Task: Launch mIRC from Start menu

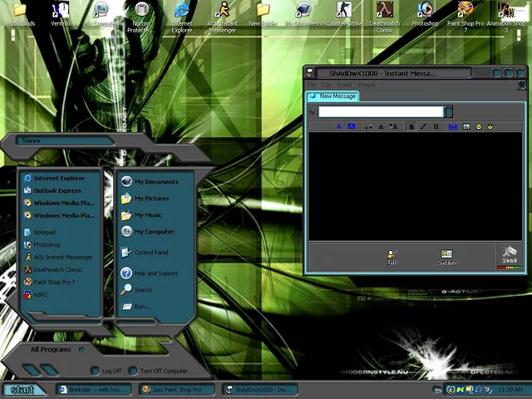Action: (x=36, y=294)
